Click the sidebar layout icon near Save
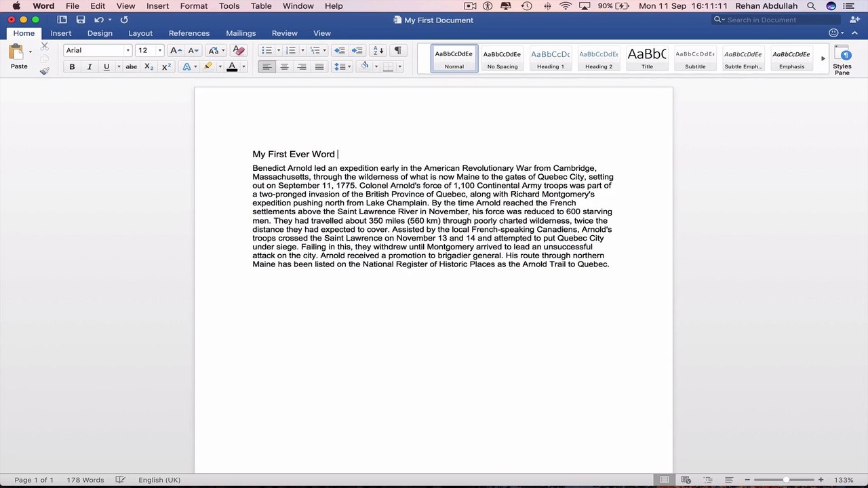 pos(62,20)
